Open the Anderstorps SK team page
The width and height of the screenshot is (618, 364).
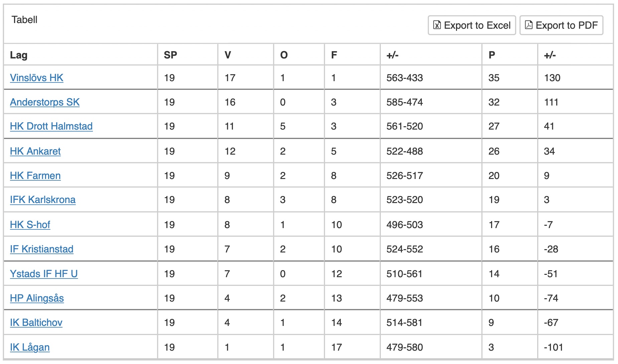(45, 102)
